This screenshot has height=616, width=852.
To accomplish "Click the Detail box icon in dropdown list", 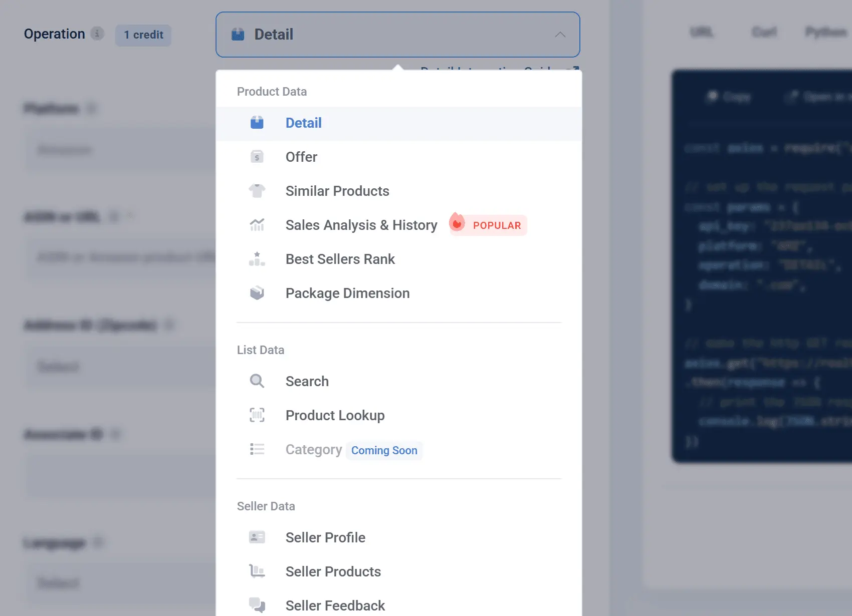I will pos(257,123).
